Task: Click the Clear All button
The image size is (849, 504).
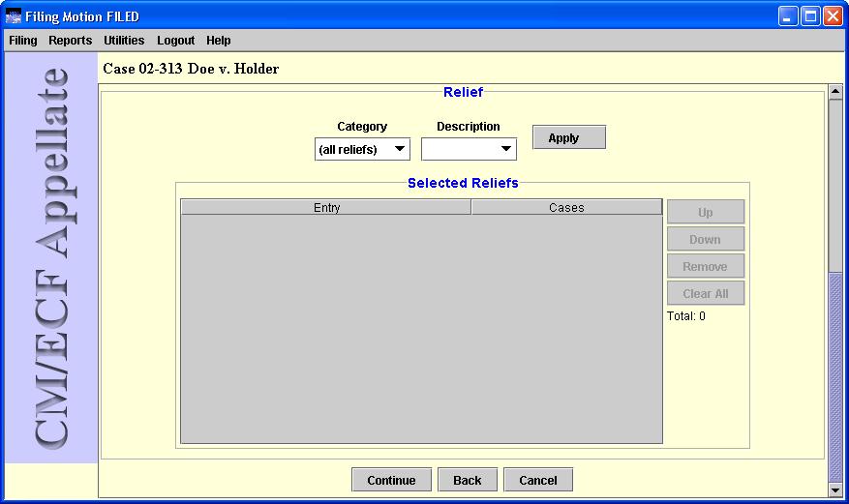Action: pos(706,293)
